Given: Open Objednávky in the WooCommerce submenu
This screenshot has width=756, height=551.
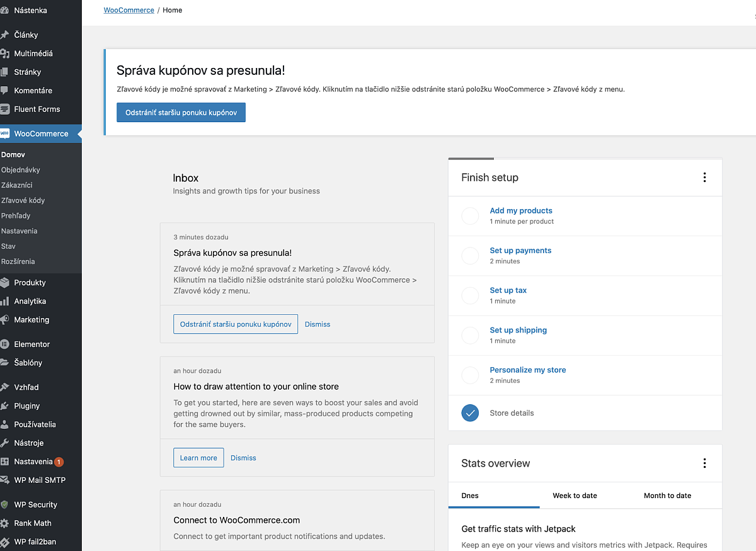Looking at the screenshot, I should [x=21, y=170].
